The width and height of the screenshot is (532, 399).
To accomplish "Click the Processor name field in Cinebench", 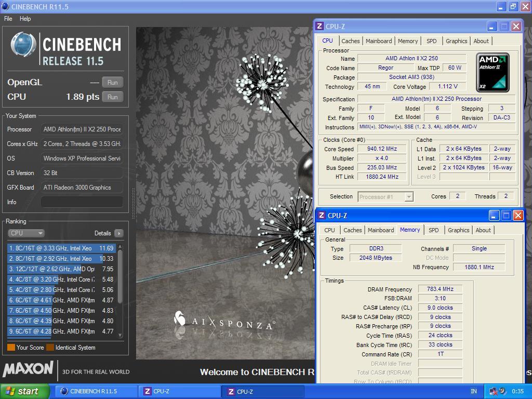I will coord(82,129).
